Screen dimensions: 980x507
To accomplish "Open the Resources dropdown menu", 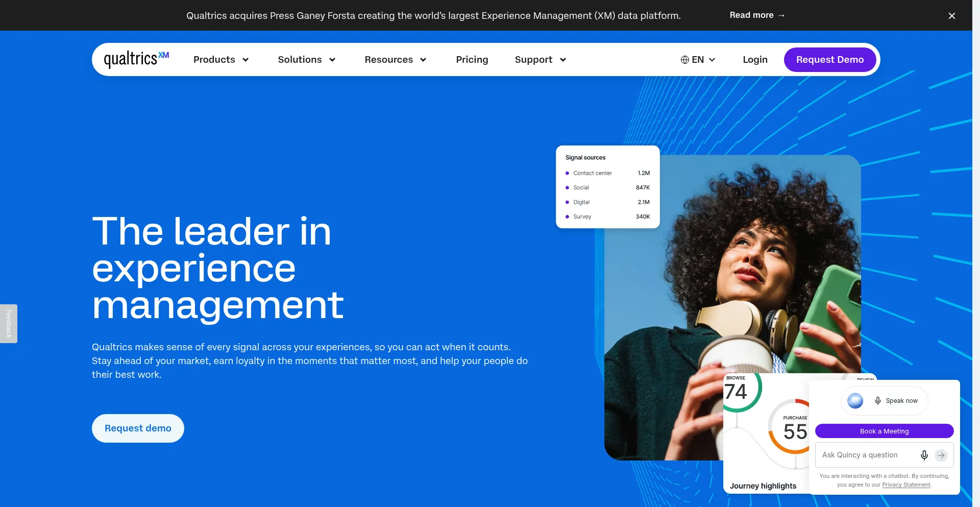I will click(x=396, y=60).
